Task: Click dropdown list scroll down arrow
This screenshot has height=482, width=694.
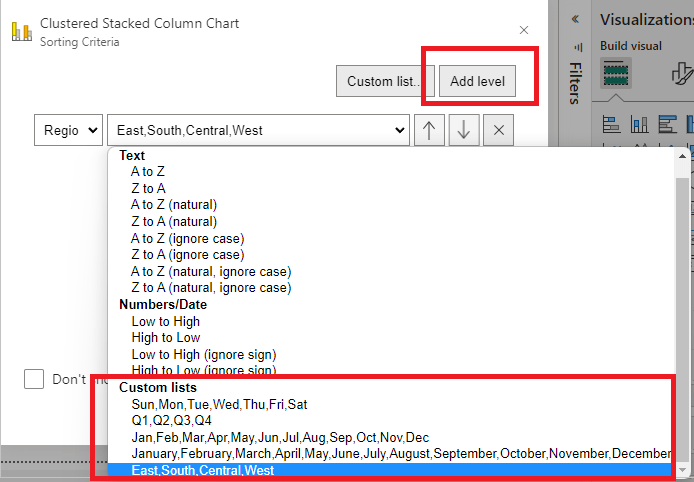Action: tap(682, 470)
